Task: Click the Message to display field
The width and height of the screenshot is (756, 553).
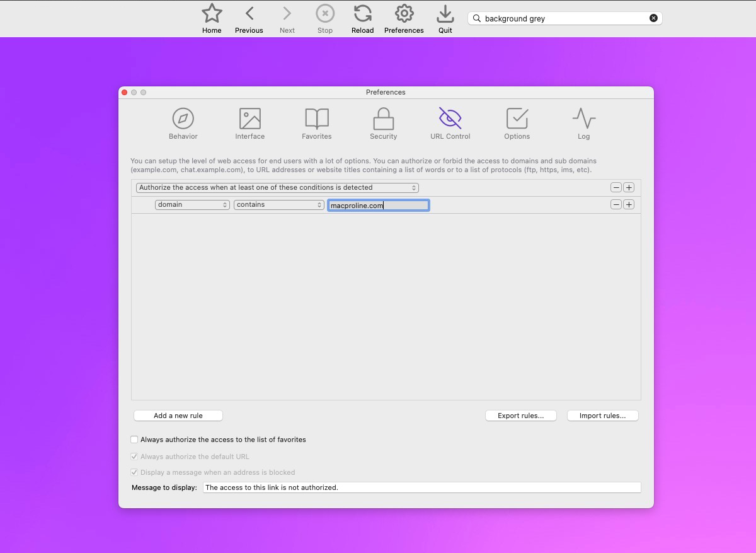Action: (x=422, y=487)
